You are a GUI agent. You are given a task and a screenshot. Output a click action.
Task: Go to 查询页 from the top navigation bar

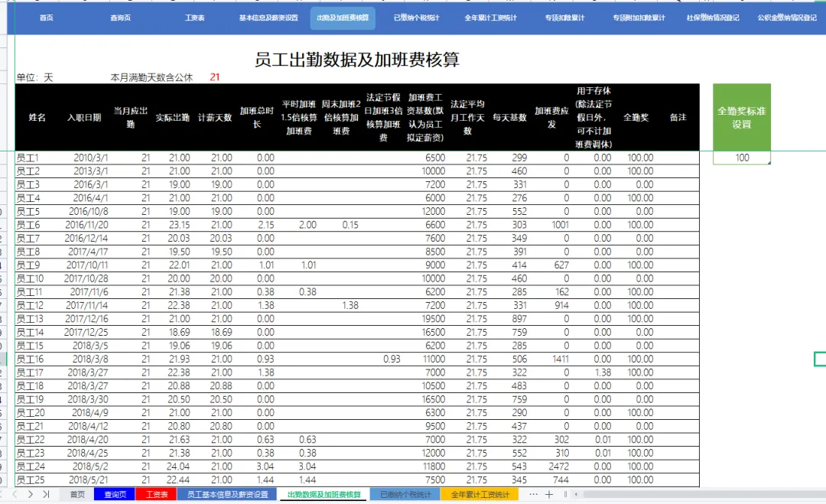(120, 18)
